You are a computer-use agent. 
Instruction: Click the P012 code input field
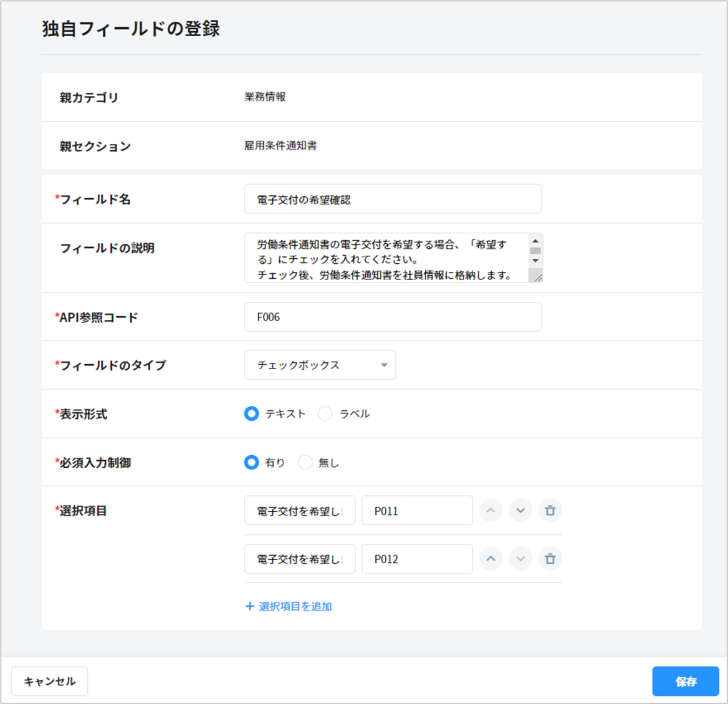click(416, 559)
